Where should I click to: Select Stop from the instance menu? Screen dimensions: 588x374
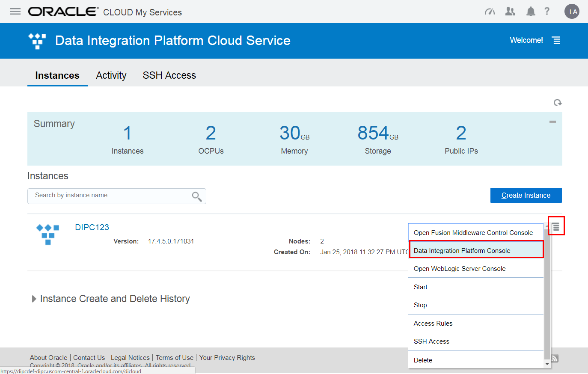pos(420,305)
